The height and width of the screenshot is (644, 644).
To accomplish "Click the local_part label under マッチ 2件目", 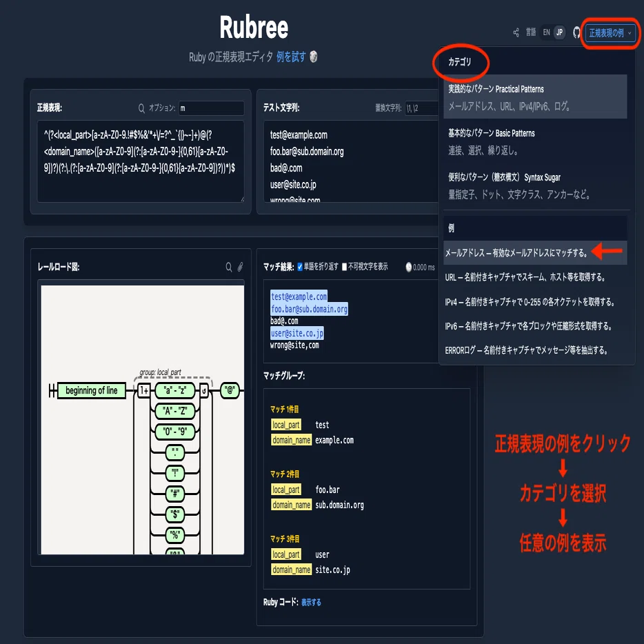I will (x=286, y=490).
